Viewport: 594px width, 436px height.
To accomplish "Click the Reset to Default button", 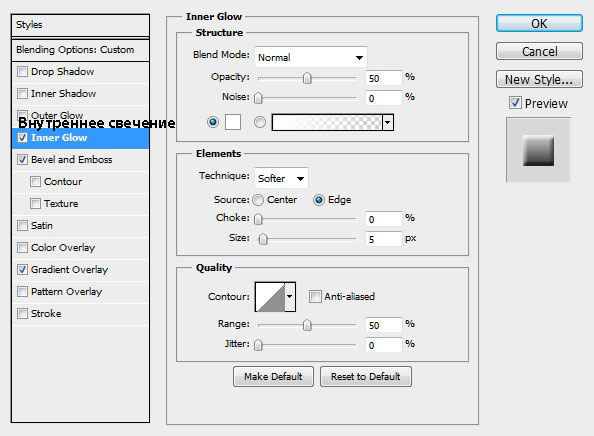I will click(x=366, y=376).
